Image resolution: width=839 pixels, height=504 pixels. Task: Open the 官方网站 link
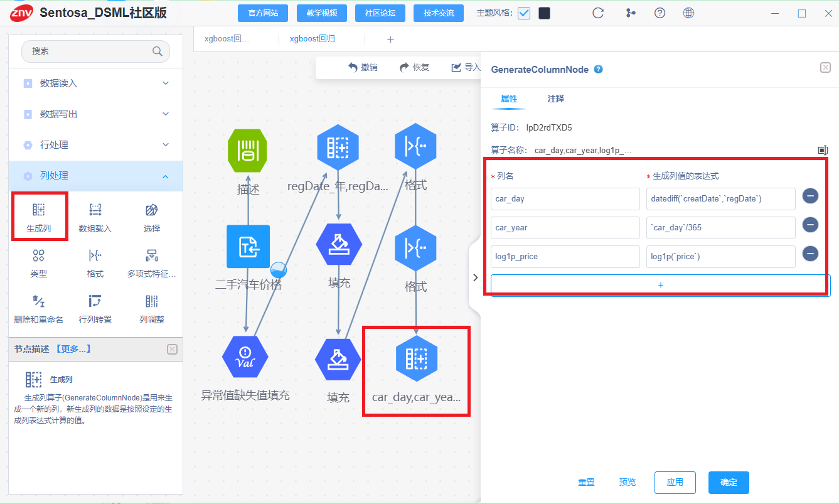click(x=263, y=13)
